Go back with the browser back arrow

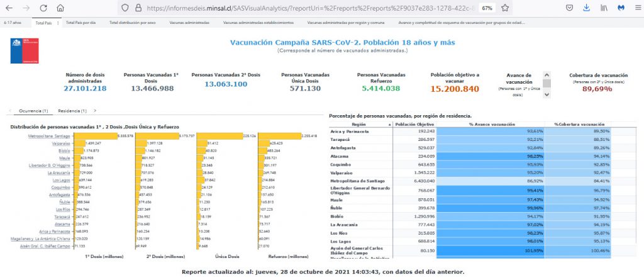pyautogui.click(x=9, y=8)
